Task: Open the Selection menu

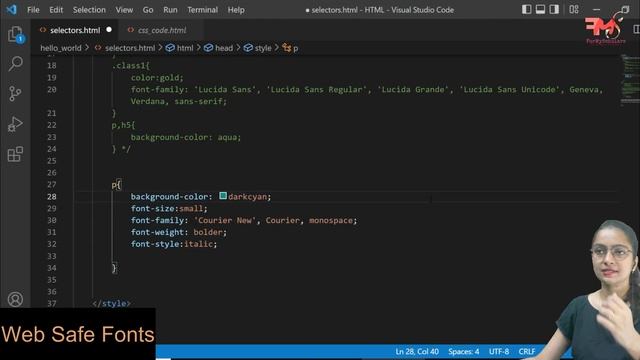Action: [x=89, y=10]
